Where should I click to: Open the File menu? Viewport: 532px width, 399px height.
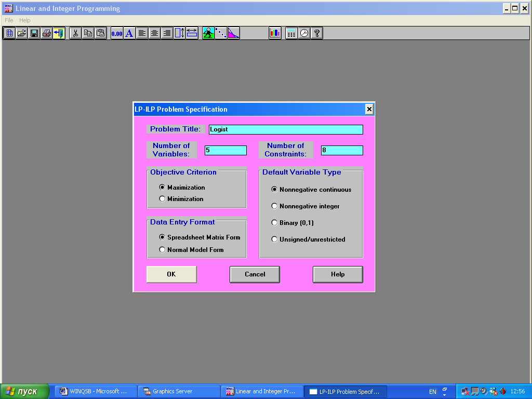pyautogui.click(x=9, y=20)
